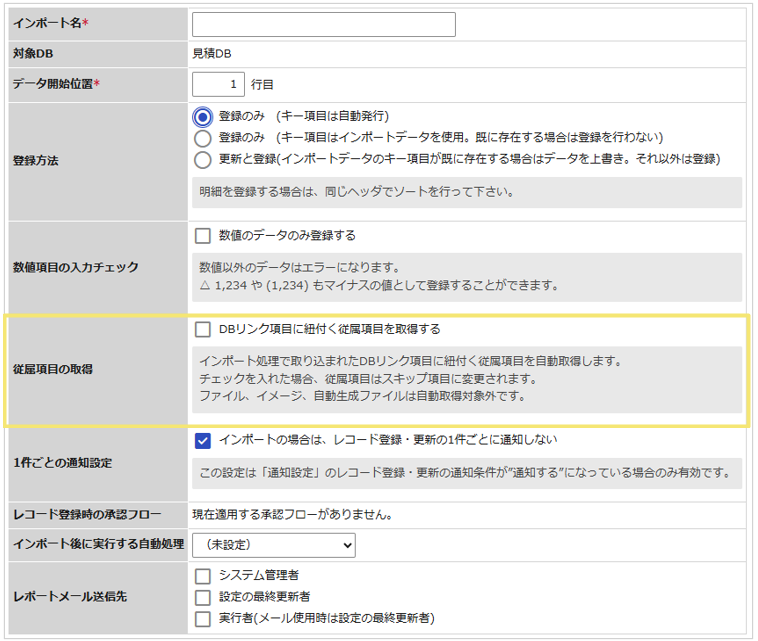Image resolution: width=758 pixels, height=641 pixels.
Task: Click note この設定は「通知設定」のレコード登録
Action: click(x=465, y=473)
